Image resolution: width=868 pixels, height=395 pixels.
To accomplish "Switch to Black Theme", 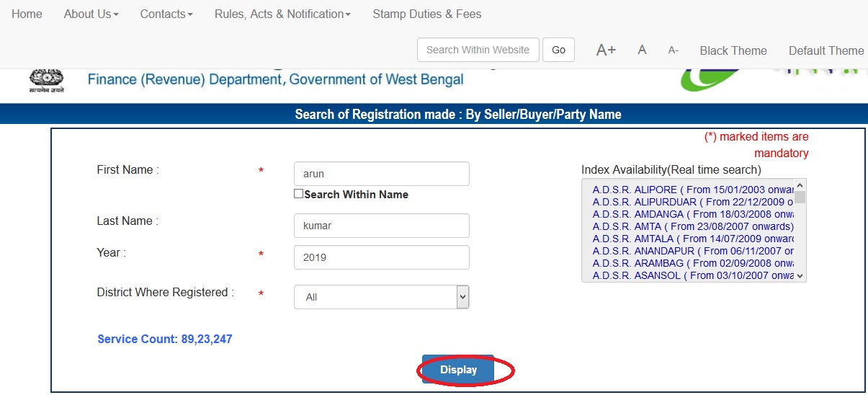I will click(733, 50).
